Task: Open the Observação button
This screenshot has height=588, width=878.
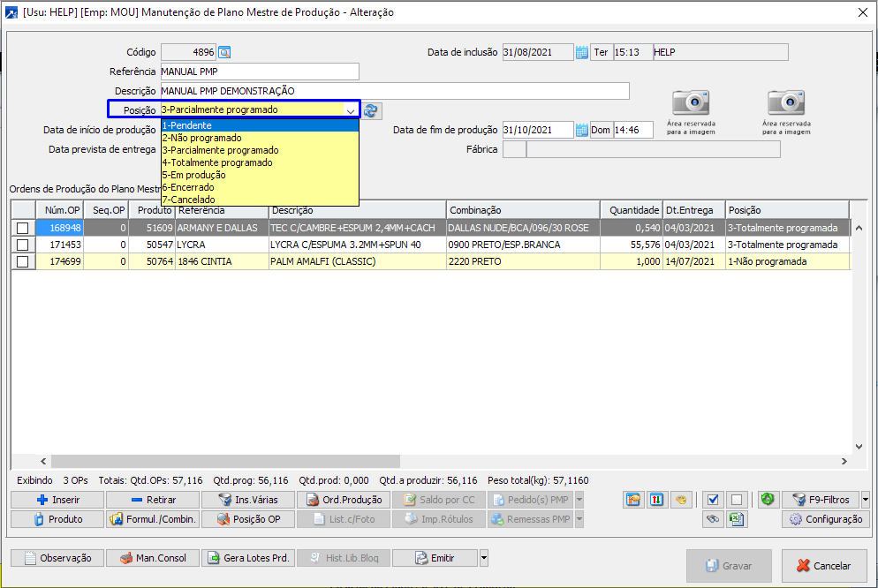Action: (57, 558)
